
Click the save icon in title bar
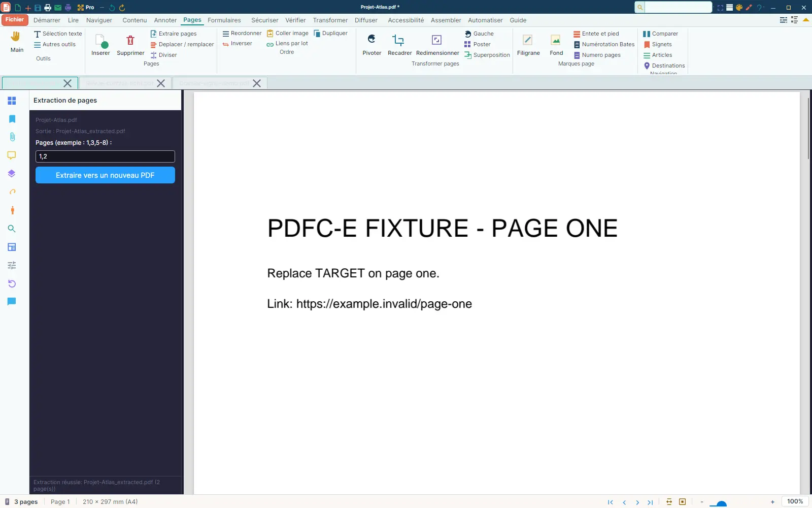pyautogui.click(x=38, y=8)
